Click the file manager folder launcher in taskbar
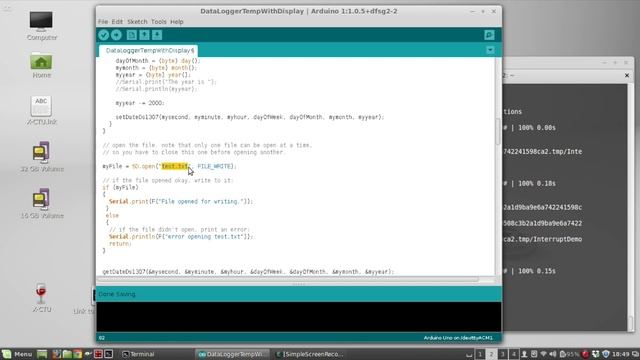 click(67, 354)
